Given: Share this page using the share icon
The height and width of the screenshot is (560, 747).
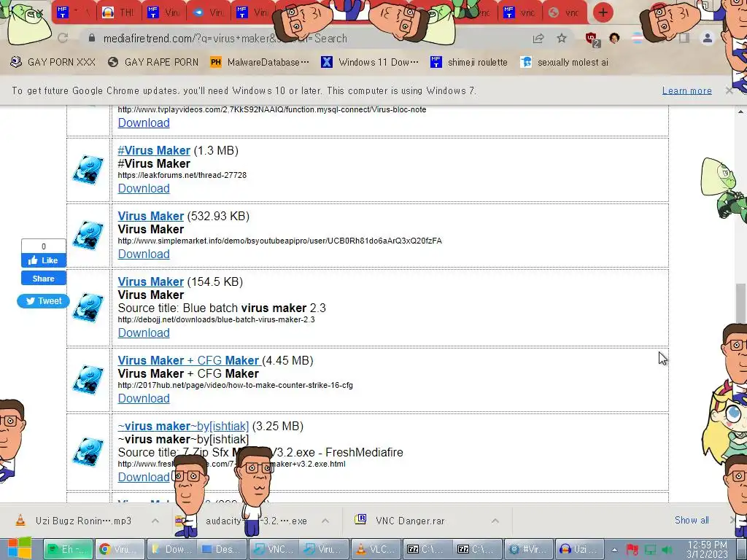Looking at the screenshot, I should [x=538, y=39].
